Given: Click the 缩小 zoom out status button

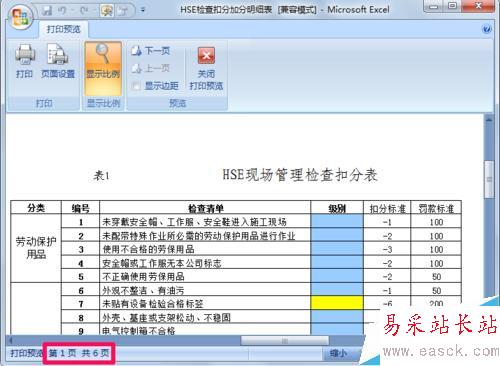Looking at the screenshot, I should tap(338, 353).
